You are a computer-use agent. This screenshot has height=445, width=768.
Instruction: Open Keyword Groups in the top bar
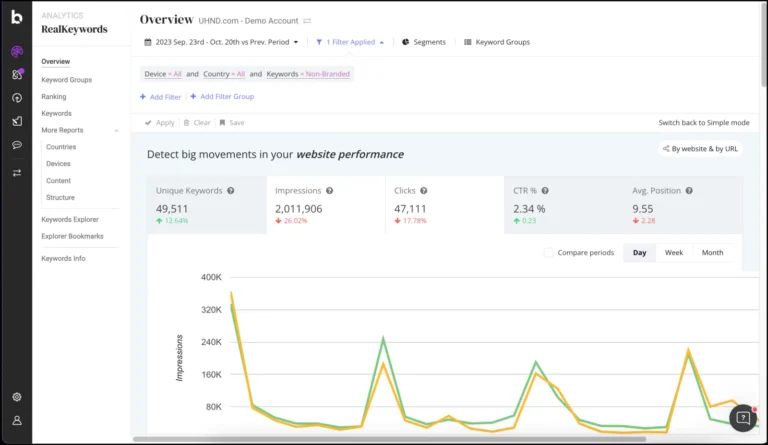(x=497, y=42)
